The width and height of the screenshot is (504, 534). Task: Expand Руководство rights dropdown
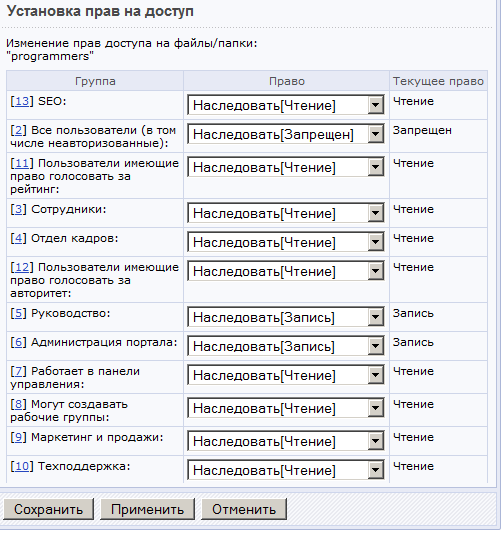(285, 317)
